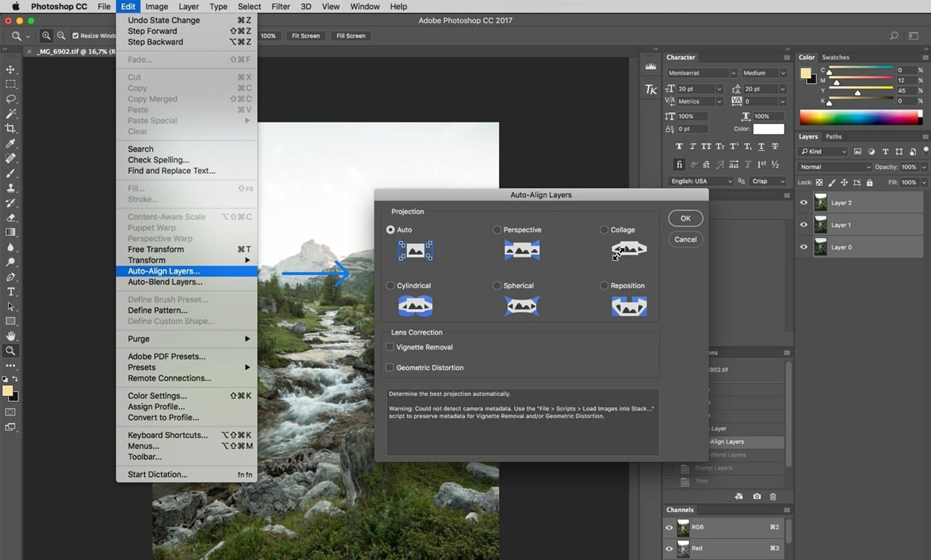Hide Layer 1 visibility

(804, 225)
